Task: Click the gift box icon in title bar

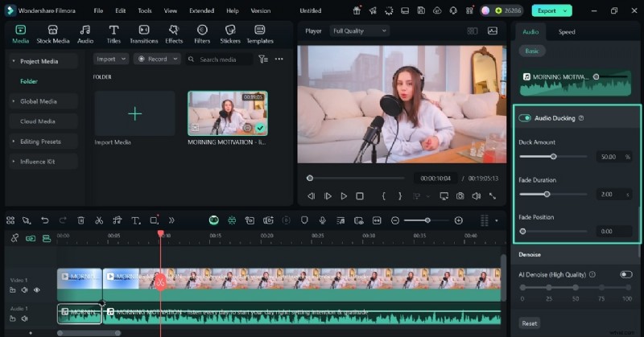Action: coord(357,10)
